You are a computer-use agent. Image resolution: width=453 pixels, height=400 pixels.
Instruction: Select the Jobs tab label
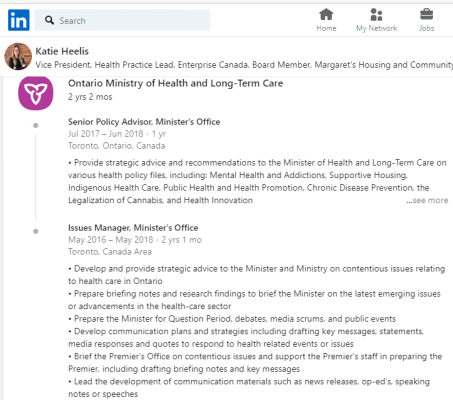(x=426, y=28)
